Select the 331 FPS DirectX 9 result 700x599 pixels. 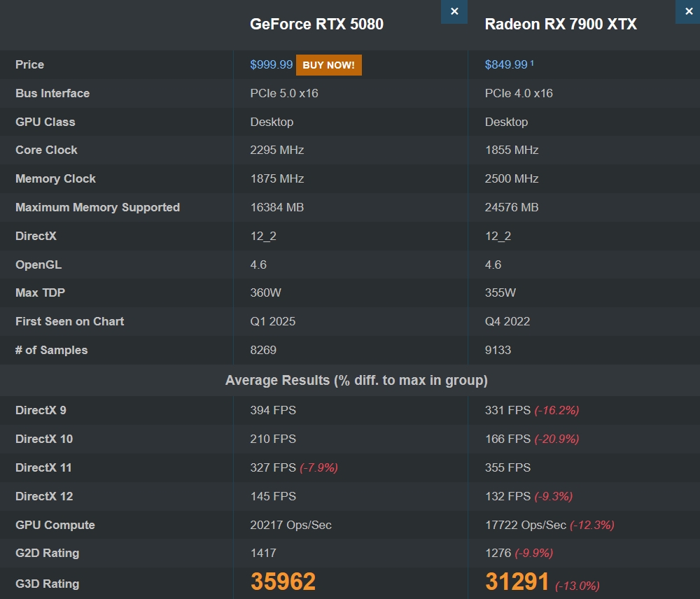click(x=507, y=410)
